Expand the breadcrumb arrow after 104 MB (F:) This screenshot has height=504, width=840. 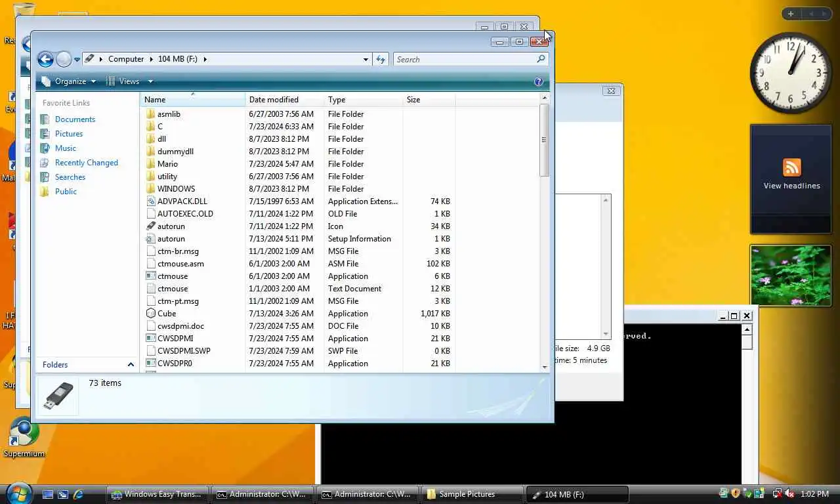coord(205,59)
